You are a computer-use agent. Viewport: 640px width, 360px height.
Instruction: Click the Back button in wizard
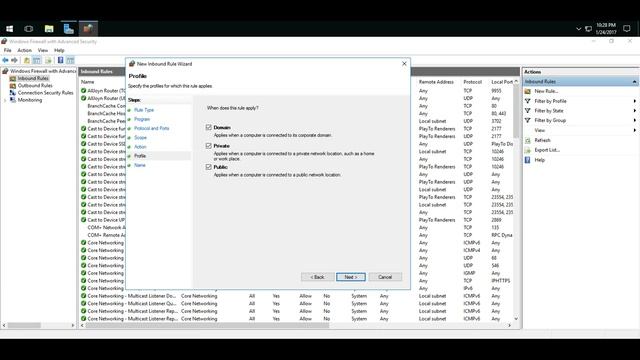point(318,277)
